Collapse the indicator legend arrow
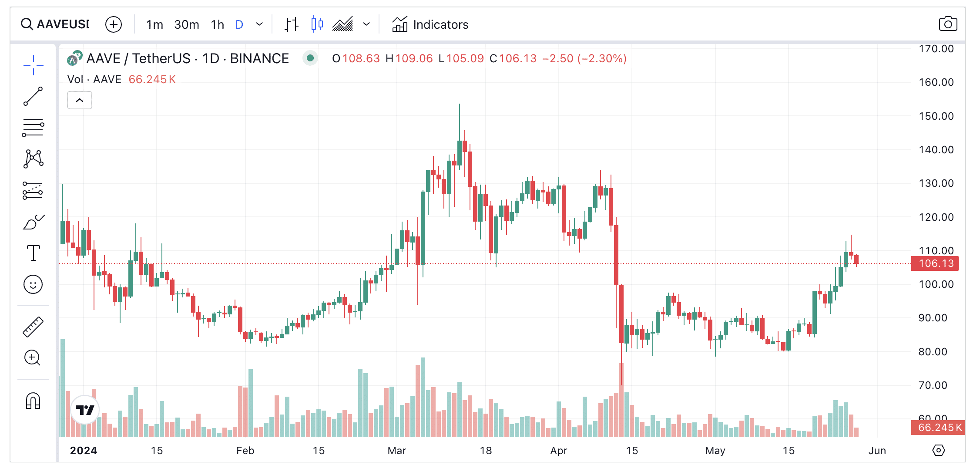Image resolution: width=980 pixels, height=472 pixels. (x=80, y=100)
